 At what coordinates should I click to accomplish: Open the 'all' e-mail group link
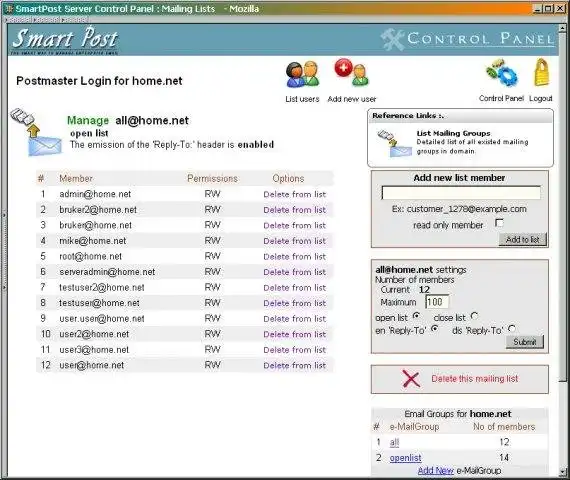(x=394, y=443)
